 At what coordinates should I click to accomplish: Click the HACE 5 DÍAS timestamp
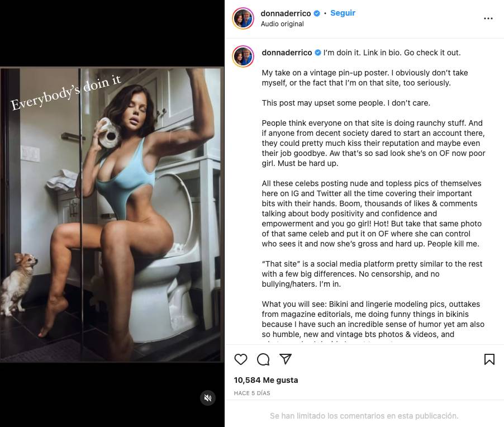[x=252, y=393]
